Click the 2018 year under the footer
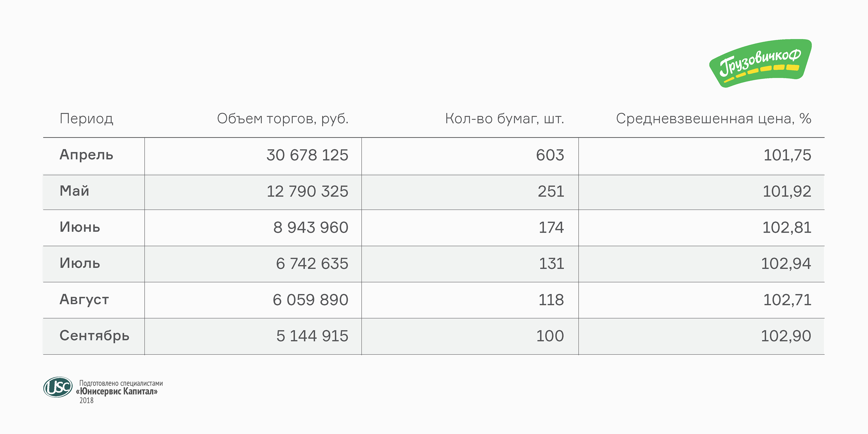The image size is (868, 434). [x=87, y=400]
